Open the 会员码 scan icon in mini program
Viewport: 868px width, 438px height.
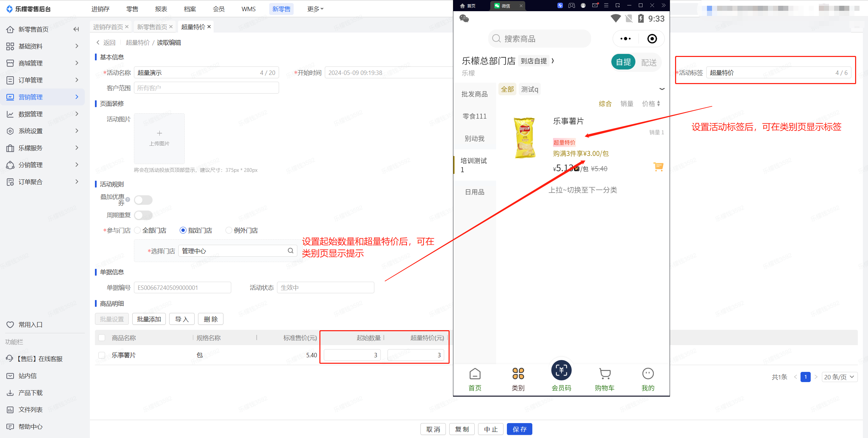point(561,370)
